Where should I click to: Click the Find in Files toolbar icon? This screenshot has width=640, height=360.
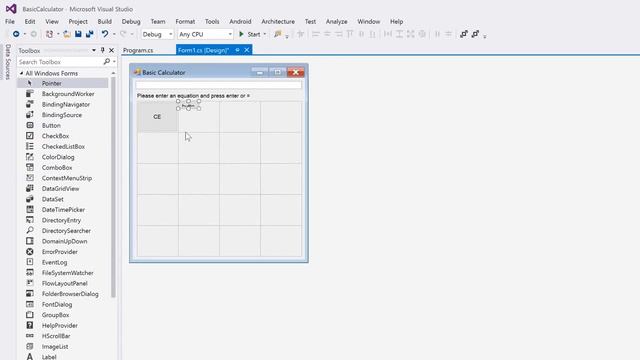click(278, 34)
